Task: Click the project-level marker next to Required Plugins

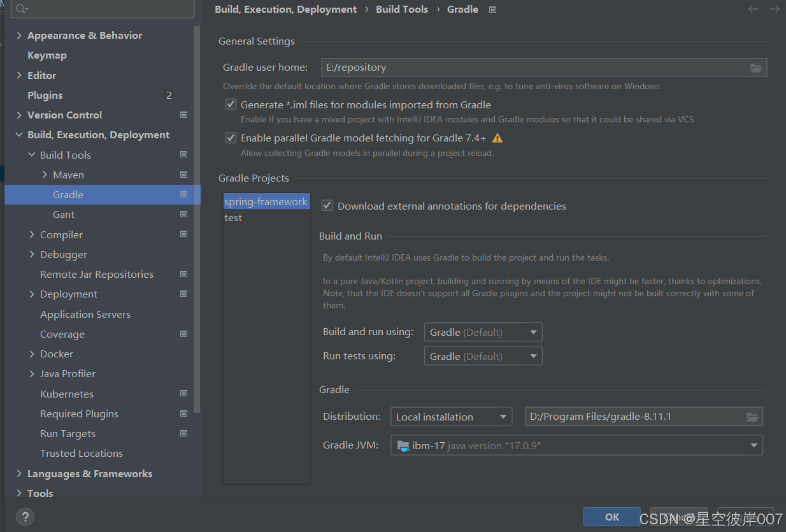Action: click(184, 413)
